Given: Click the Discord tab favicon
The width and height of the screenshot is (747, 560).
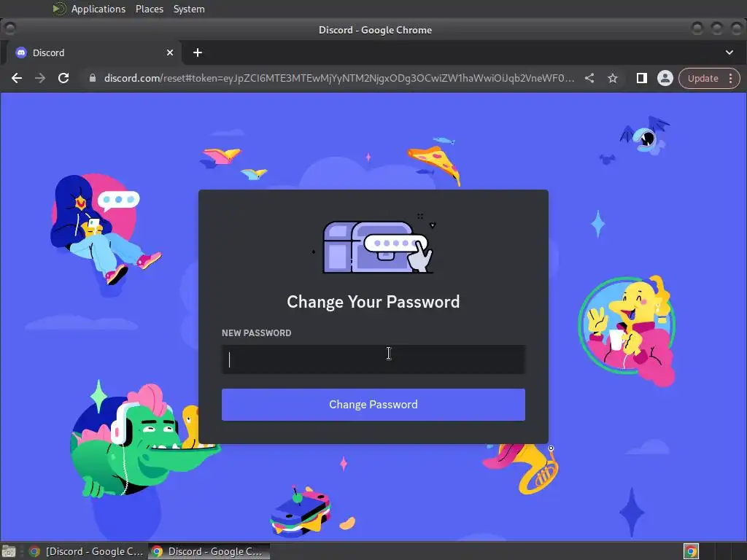Looking at the screenshot, I should pyautogui.click(x=21, y=52).
